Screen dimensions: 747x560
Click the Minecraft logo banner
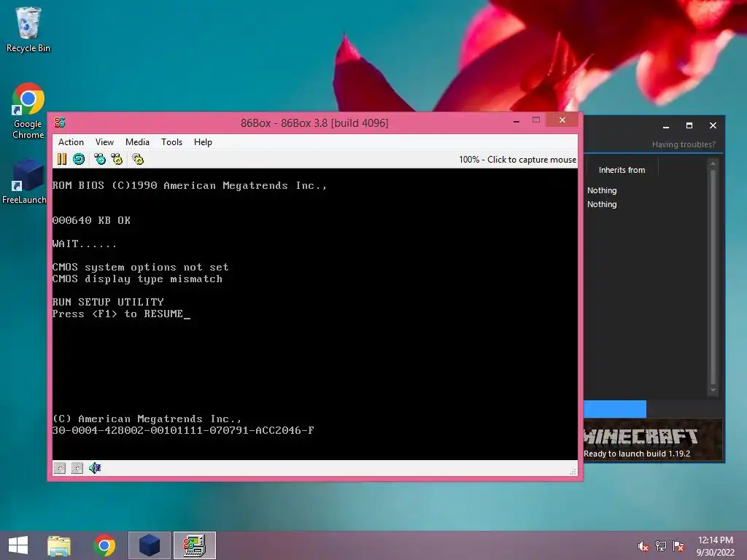click(x=640, y=436)
